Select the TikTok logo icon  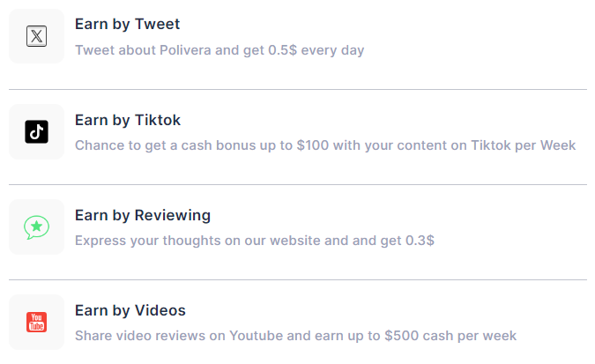[x=36, y=131]
